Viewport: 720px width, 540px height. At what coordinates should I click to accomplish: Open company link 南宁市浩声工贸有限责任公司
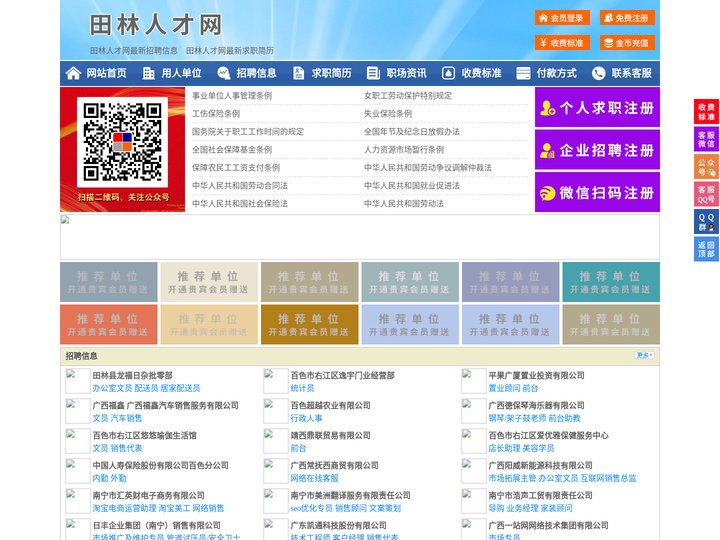click(540, 495)
